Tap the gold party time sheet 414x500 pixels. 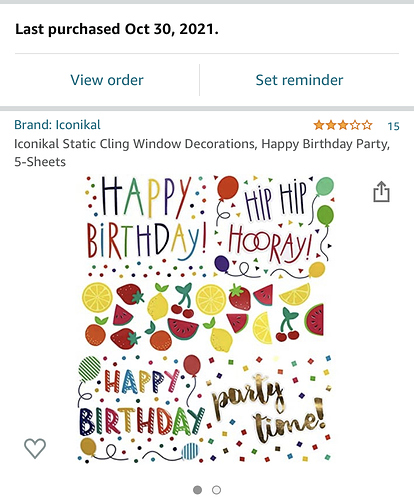270,408
